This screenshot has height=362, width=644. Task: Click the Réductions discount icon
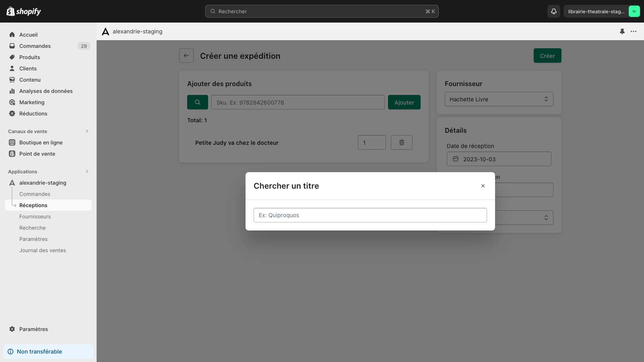pyautogui.click(x=12, y=113)
